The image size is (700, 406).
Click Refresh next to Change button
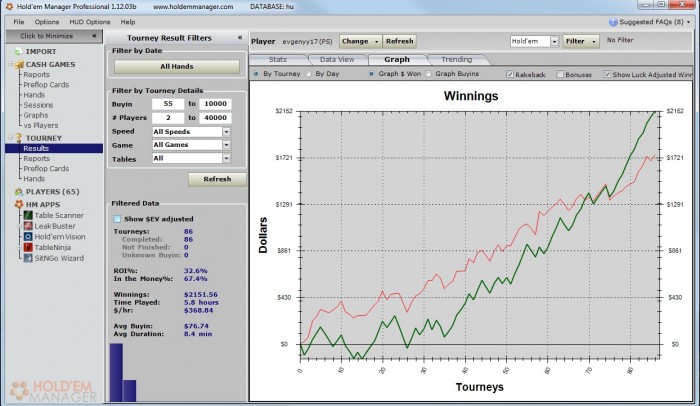(400, 42)
